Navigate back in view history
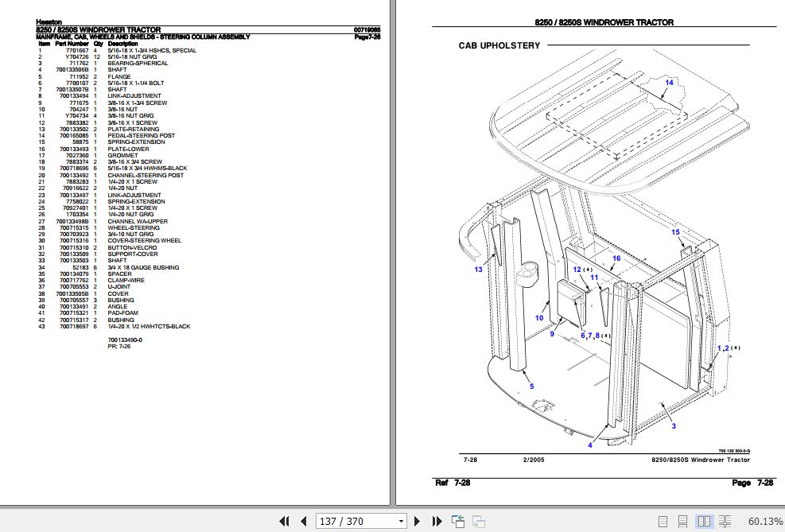 [x=457, y=521]
